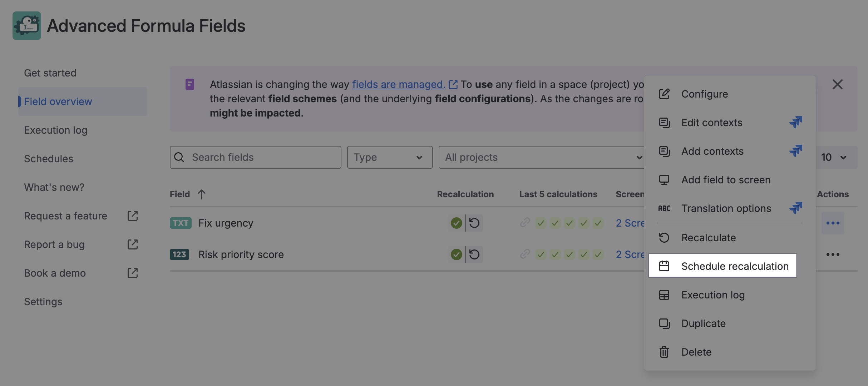This screenshot has width=868, height=386.
Task: Recalculate Risk priority score with the refresh icon
Action: click(474, 254)
